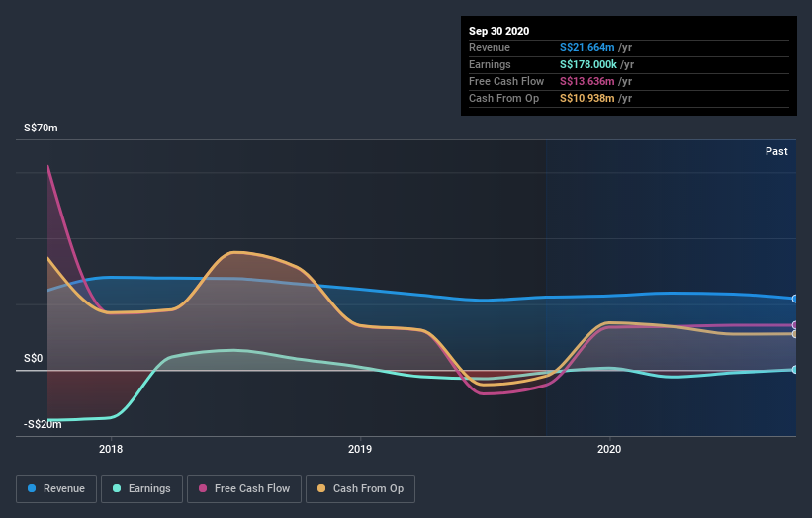
Task: Click the Revenue row label in tooltip
Action: pyautogui.click(x=490, y=47)
